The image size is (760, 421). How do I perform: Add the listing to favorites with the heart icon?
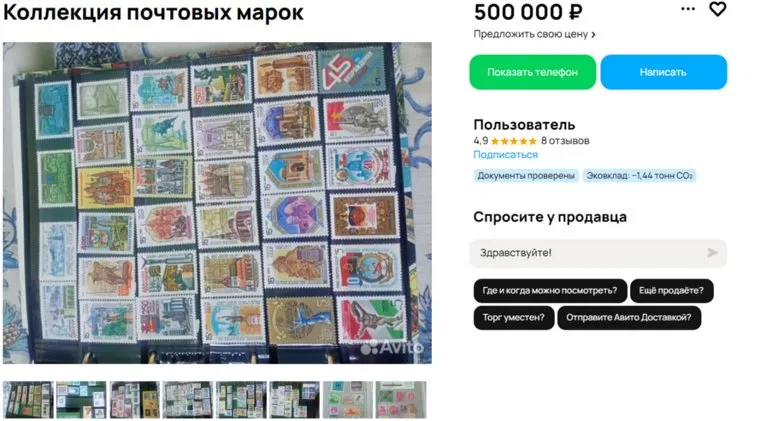click(x=717, y=9)
